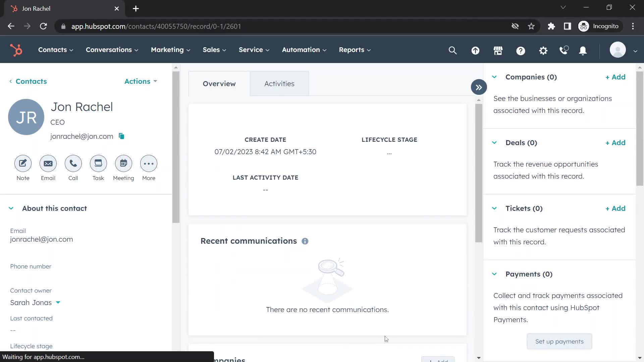Click the Recent communications info icon

point(306,241)
